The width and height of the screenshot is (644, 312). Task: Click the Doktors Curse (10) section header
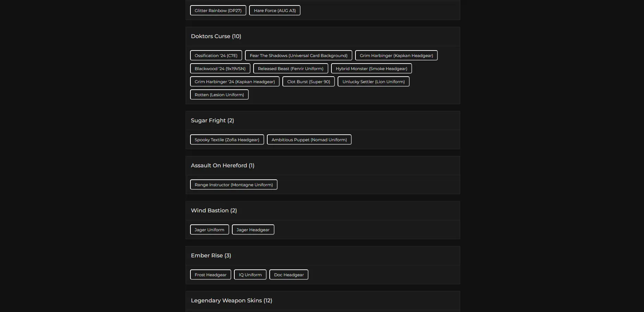pyautogui.click(x=216, y=36)
